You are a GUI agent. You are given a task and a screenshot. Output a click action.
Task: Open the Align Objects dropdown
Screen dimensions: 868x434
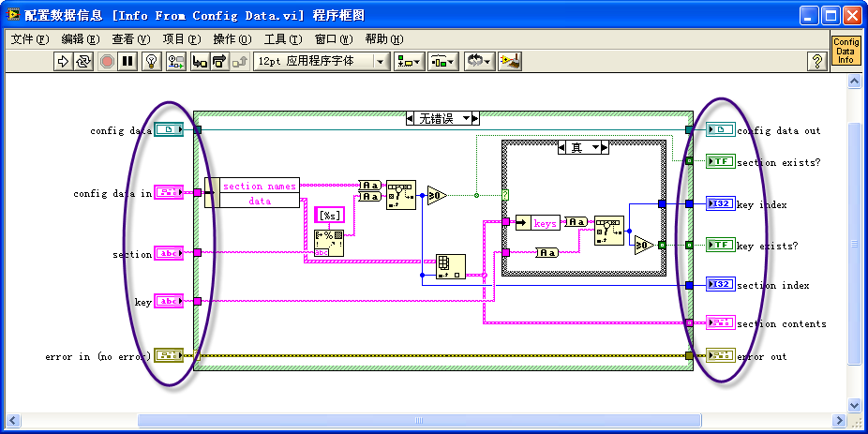tap(411, 61)
